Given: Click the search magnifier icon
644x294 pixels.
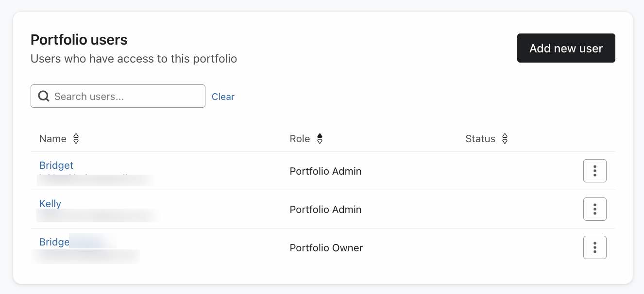Looking at the screenshot, I should pos(43,96).
